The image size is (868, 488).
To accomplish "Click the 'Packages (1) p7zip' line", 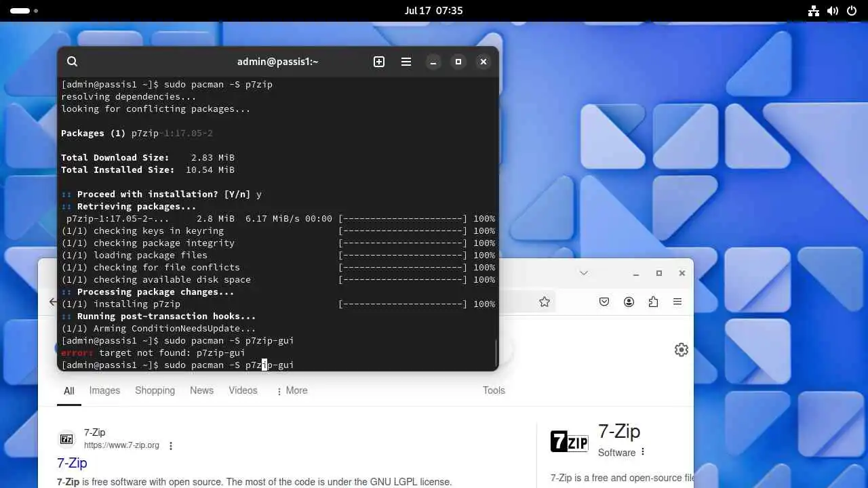I will pos(137,134).
